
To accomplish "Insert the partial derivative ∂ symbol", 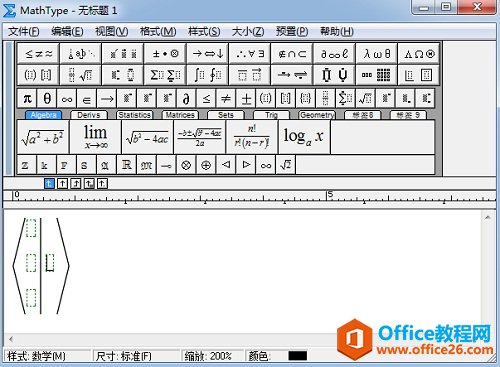I will (x=186, y=98).
